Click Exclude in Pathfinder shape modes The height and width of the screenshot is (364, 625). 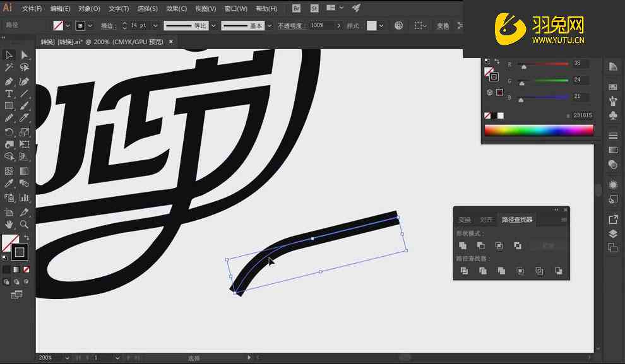pos(518,246)
